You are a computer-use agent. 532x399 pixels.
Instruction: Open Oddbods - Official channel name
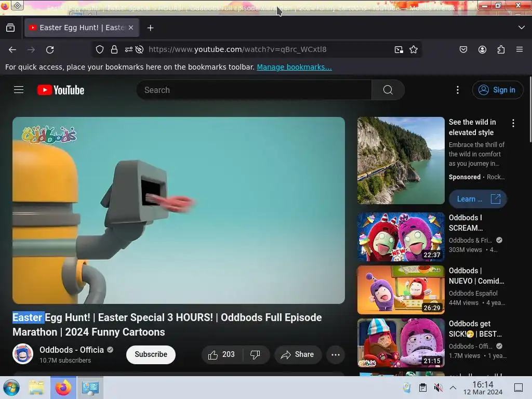coord(72,350)
